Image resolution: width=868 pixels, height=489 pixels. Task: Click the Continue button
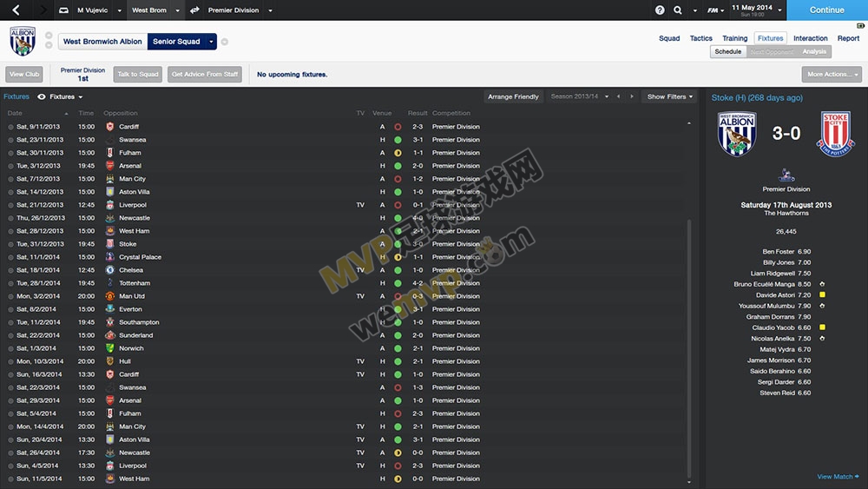click(827, 10)
